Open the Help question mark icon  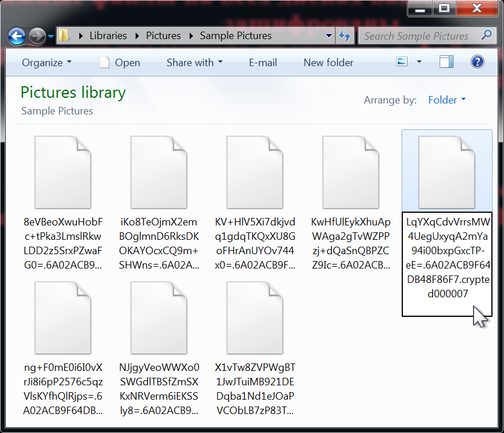click(x=477, y=62)
